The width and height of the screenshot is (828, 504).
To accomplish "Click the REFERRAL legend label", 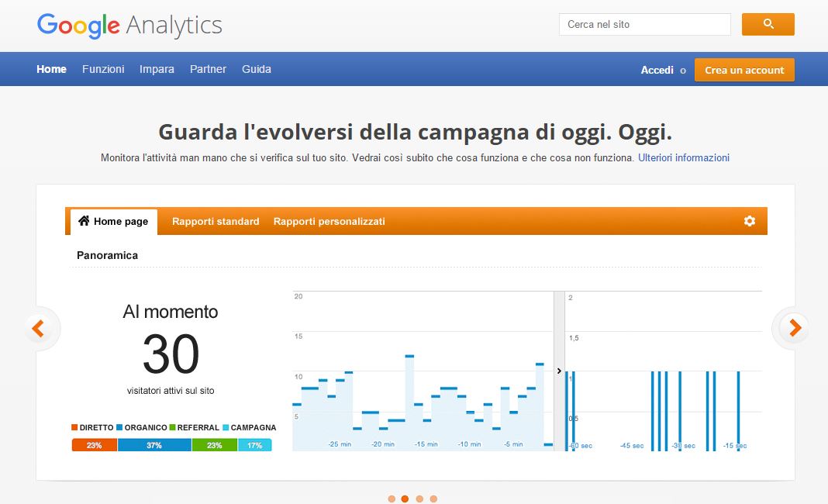I will click(198, 427).
